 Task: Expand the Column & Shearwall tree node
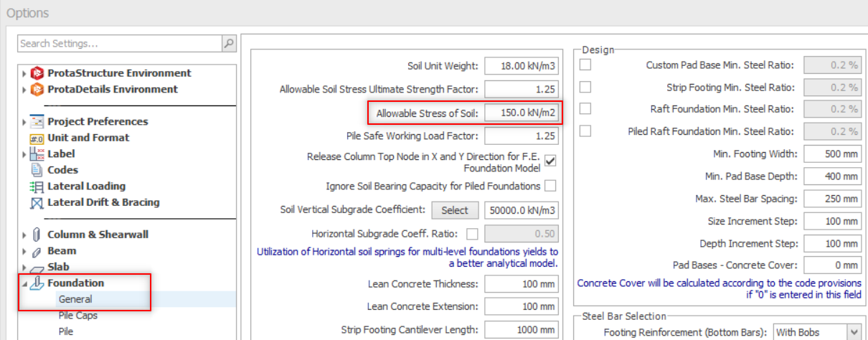(x=24, y=235)
